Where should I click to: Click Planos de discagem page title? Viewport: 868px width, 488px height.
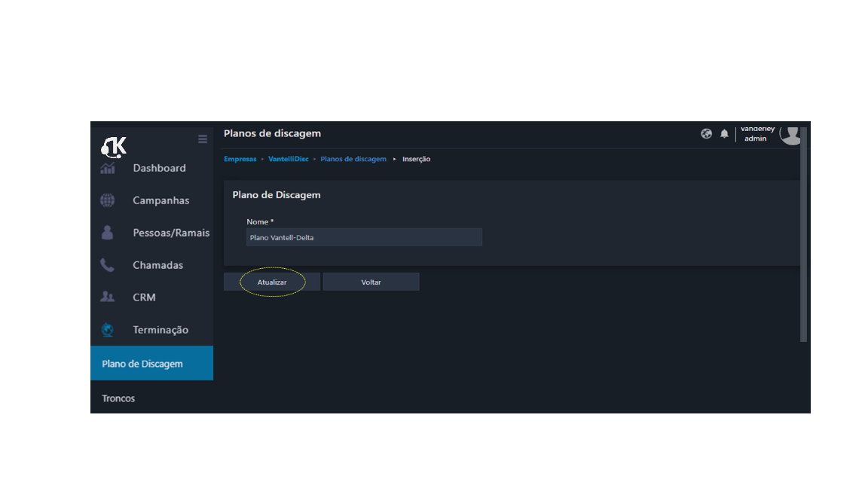[x=272, y=133]
